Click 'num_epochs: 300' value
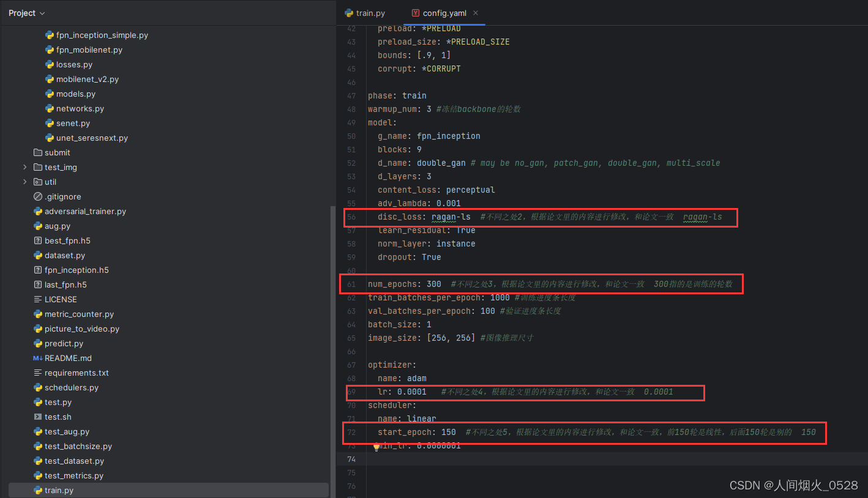Image resolution: width=868 pixels, height=498 pixels. coord(434,284)
